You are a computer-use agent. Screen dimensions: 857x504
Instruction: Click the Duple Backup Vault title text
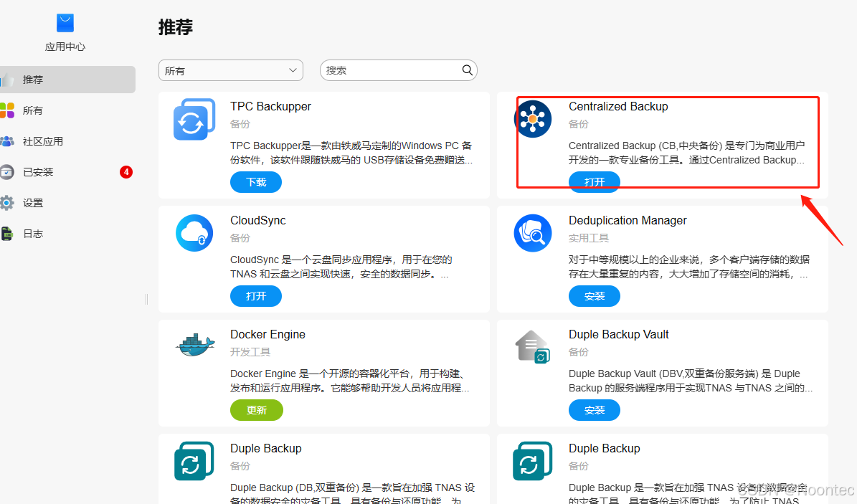pos(619,335)
